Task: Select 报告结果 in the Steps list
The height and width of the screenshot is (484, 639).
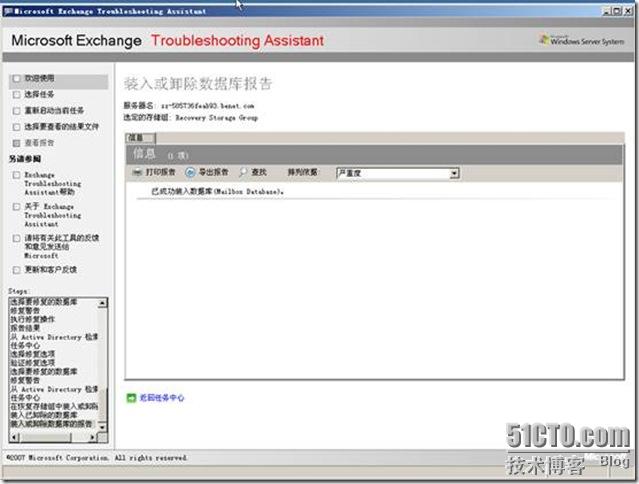Action: click(25, 328)
